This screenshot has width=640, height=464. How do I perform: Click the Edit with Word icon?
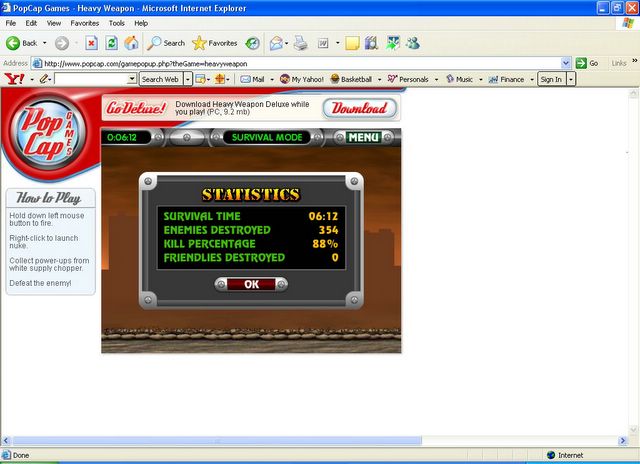tap(323, 43)
